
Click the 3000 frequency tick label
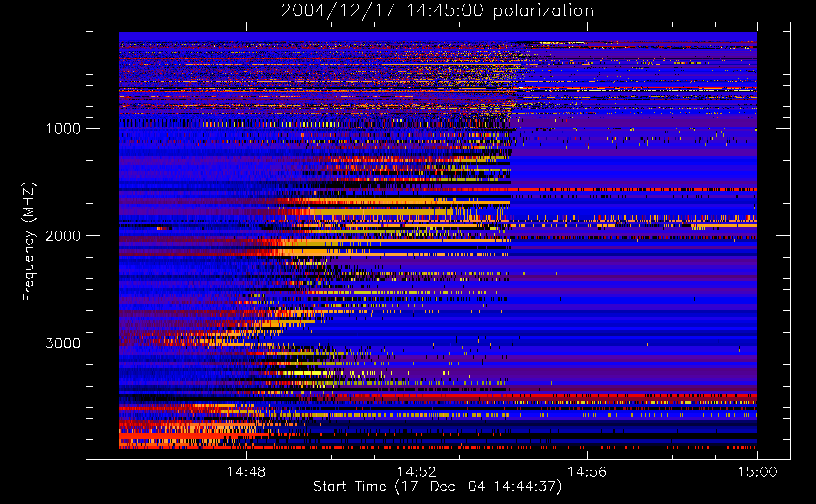[x=63, y=343]
